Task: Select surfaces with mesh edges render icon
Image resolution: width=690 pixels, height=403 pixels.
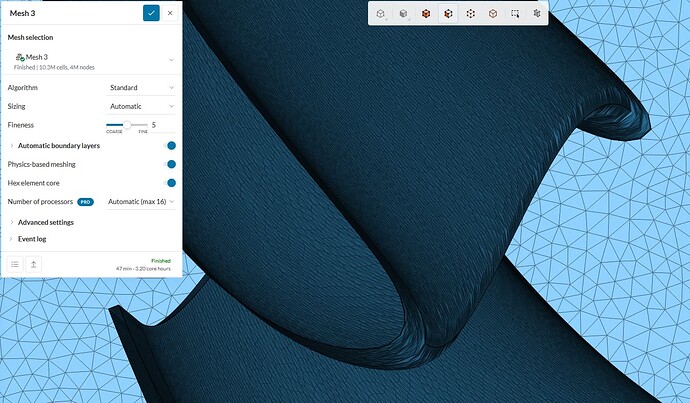Action: [x=448, y=14]
